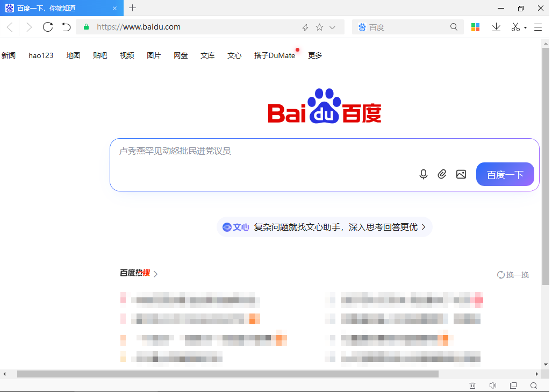Open the 图片 link
Viewport: 552px width, 392px height.
(x=154, y=55)
